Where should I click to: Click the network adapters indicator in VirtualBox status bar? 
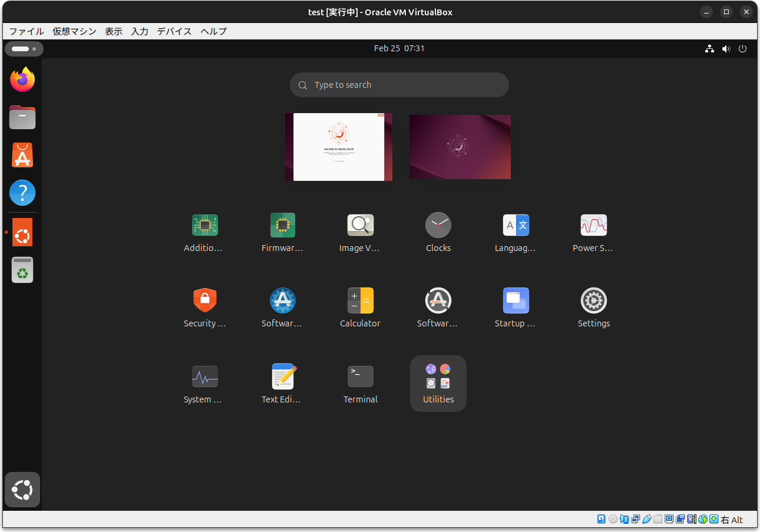pyautogui.click(x=636, y=519)
